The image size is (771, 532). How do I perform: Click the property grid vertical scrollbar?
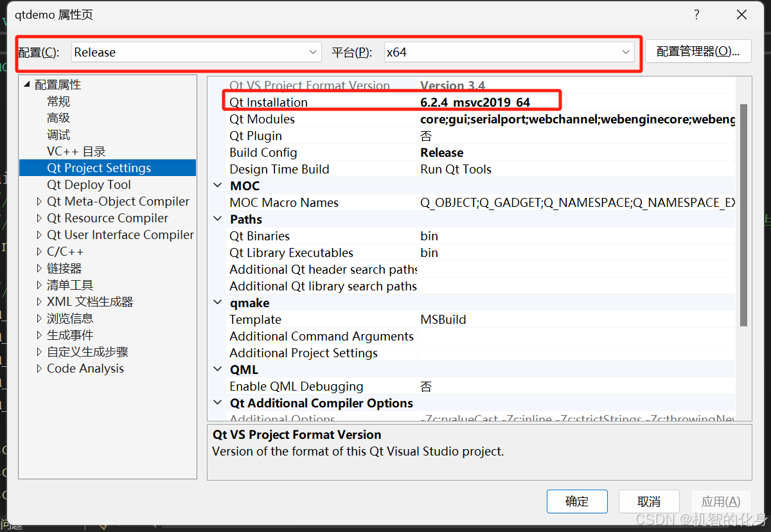pos(743,215)
